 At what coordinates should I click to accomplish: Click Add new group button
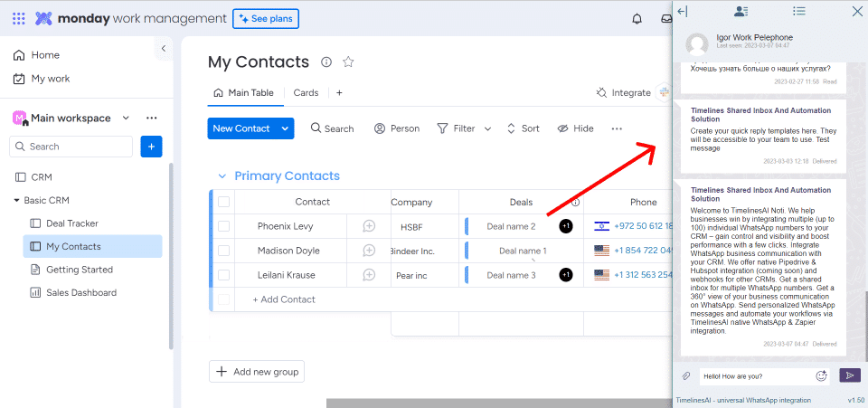[x=258, y=372]
